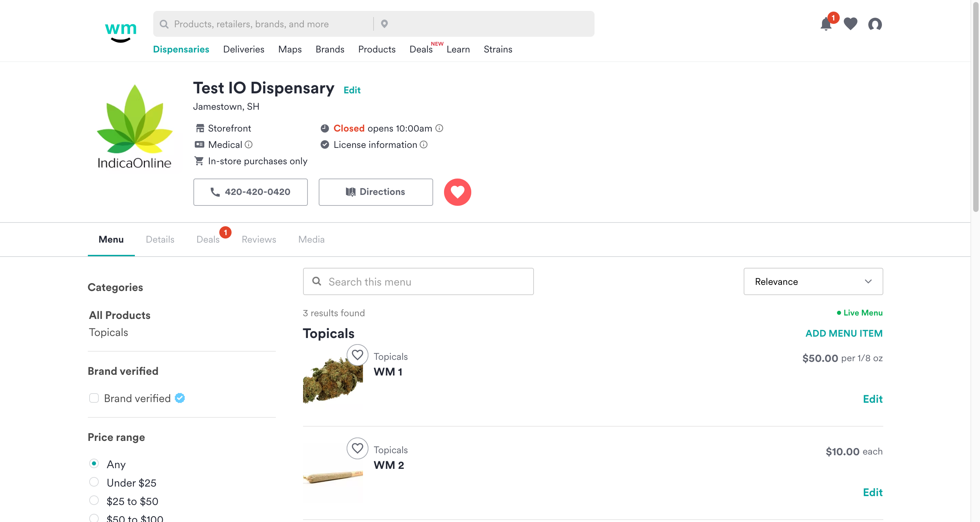Select the Under $25 price radio button
The image size is (980, 522).
click(94, 482)
